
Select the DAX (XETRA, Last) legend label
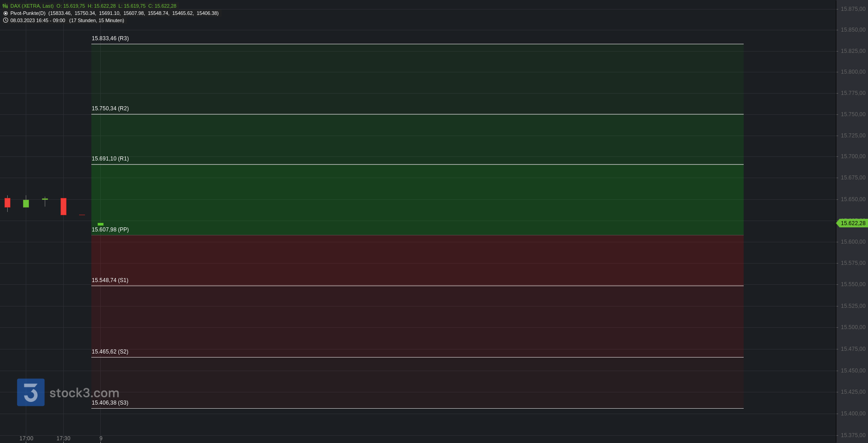pyautogui.click(x=32, y=6)
